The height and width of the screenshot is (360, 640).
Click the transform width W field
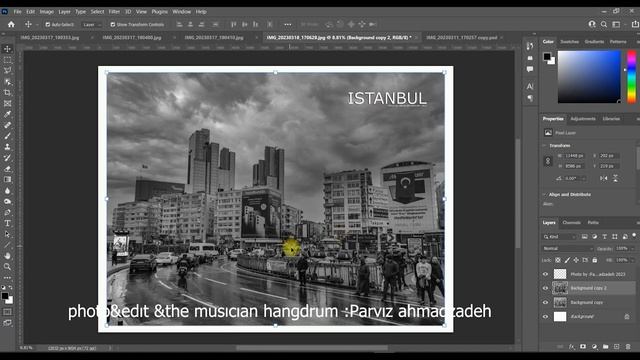pos(573,156)
